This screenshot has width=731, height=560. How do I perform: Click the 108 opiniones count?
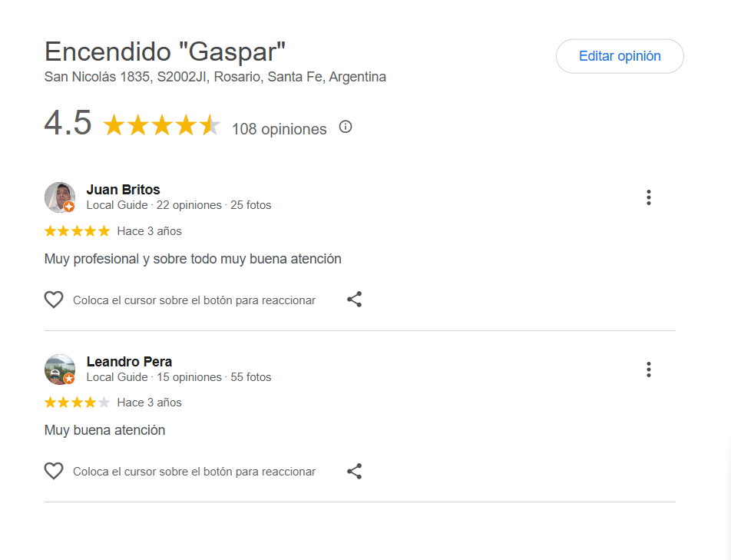tap(279, 129)
